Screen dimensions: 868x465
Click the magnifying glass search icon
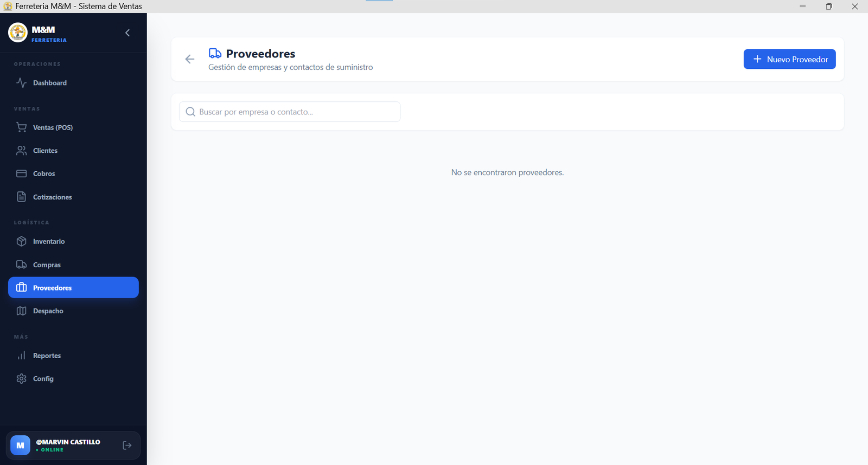[190, 112]
